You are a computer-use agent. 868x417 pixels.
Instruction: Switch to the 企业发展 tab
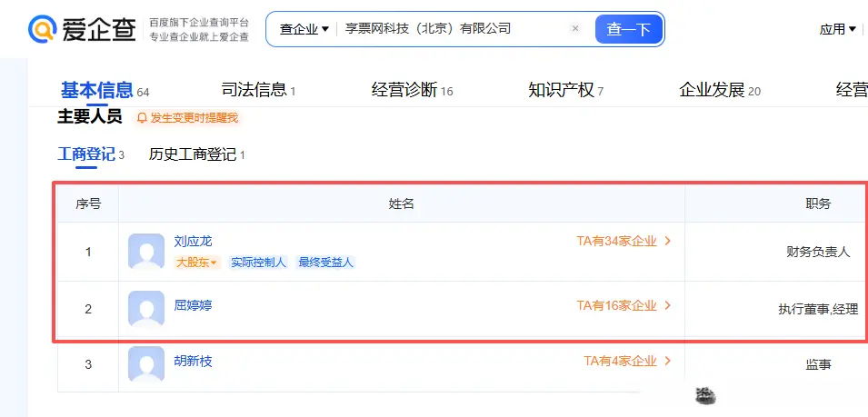[x=720, y=90]
